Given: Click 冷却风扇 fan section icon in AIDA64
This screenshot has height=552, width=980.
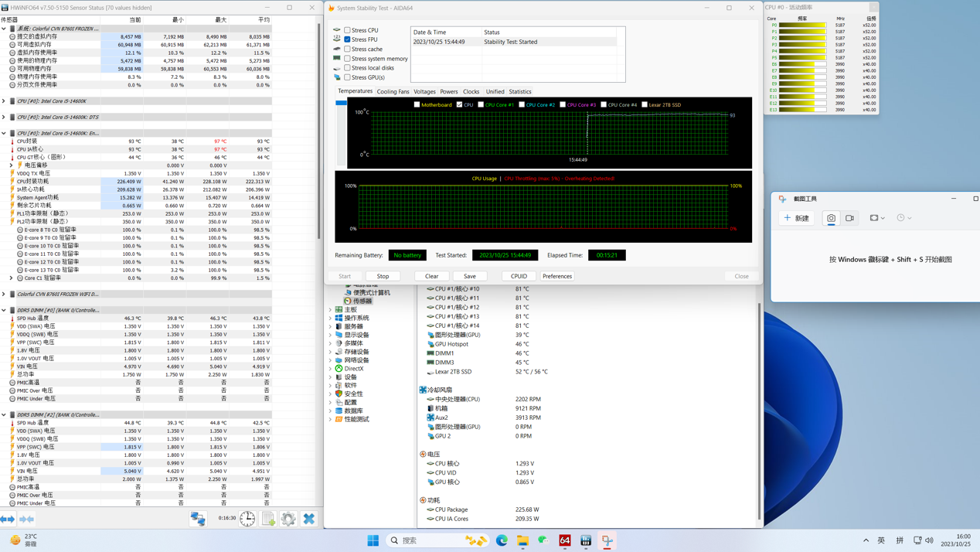Looking at the screenshot, I should [x=423, y=390].
